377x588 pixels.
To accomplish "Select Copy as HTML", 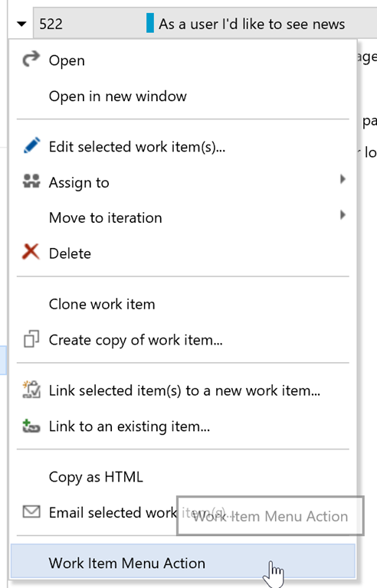I will [96, 477].
